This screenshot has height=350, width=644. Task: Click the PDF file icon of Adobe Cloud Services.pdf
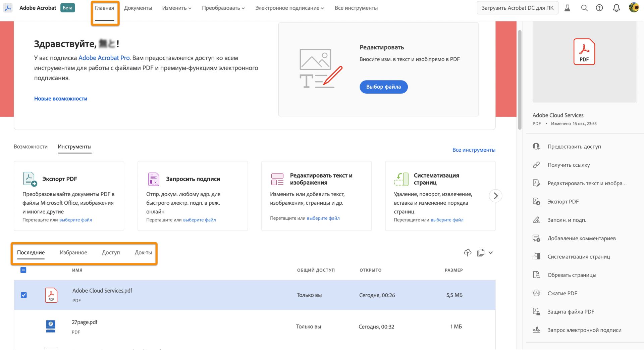pyautogui.click(x=51, y=295)
